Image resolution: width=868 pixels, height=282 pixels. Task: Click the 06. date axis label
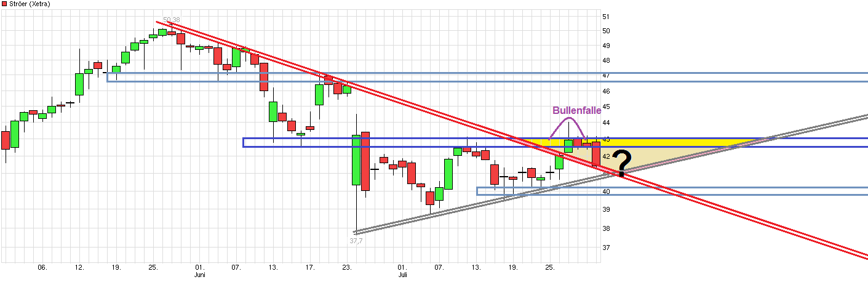[x=42, y=268]
